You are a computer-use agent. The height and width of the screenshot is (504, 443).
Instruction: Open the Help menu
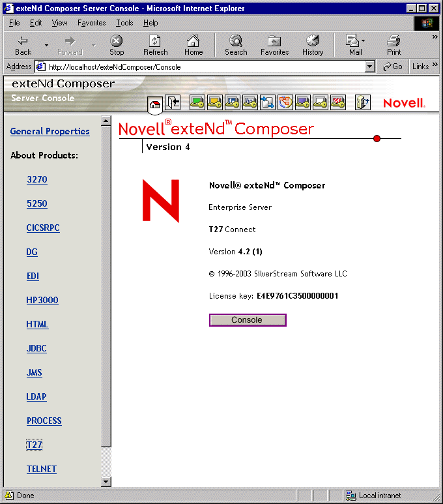click(150, 23)
